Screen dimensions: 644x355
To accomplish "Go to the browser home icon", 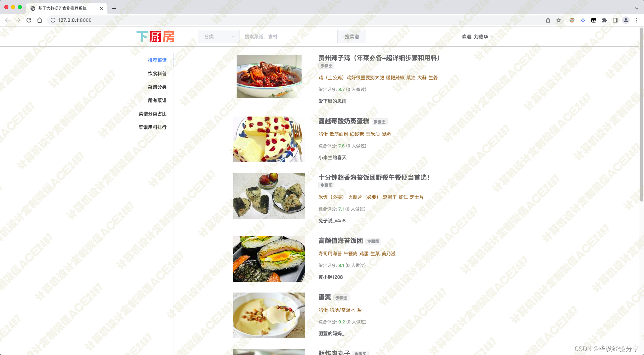I will coord(40,20).
